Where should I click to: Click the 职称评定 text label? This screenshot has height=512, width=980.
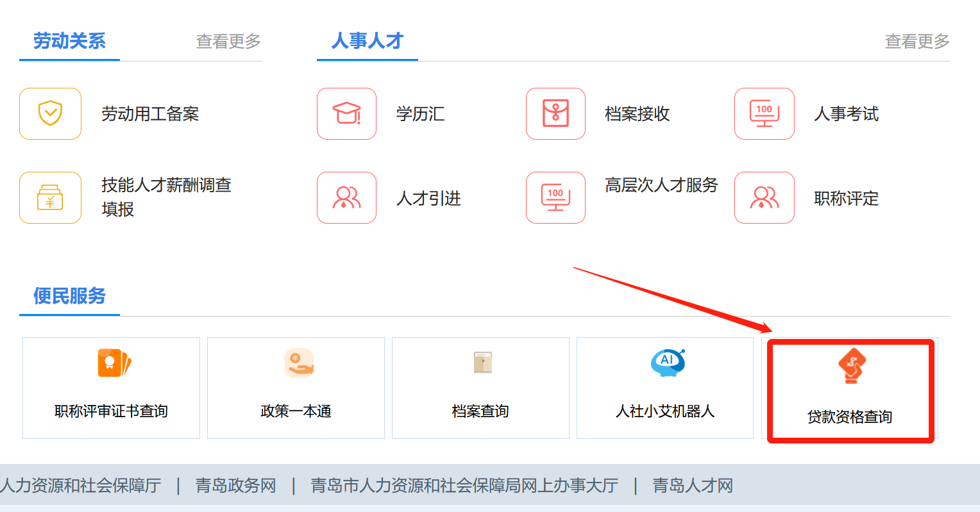pos(847,199)
